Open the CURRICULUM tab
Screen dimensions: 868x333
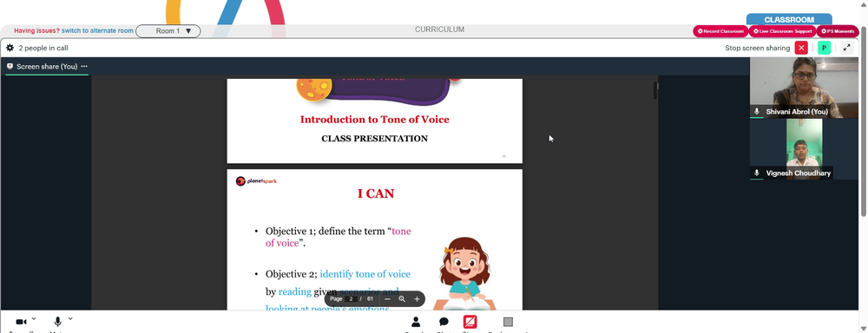pos(439,29)
